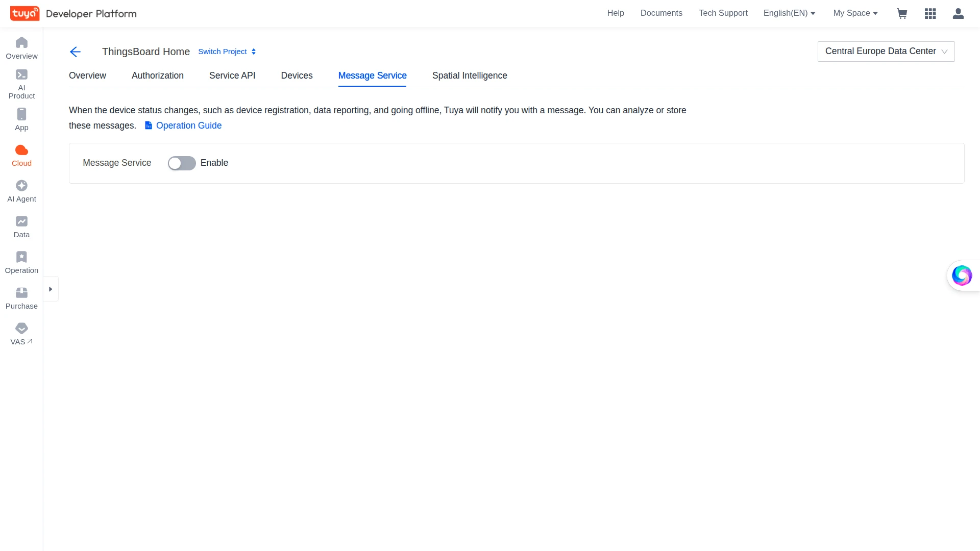Click the Developer Platform title
The height and width of the screenshot is (551, 980).
click(91, 14)
